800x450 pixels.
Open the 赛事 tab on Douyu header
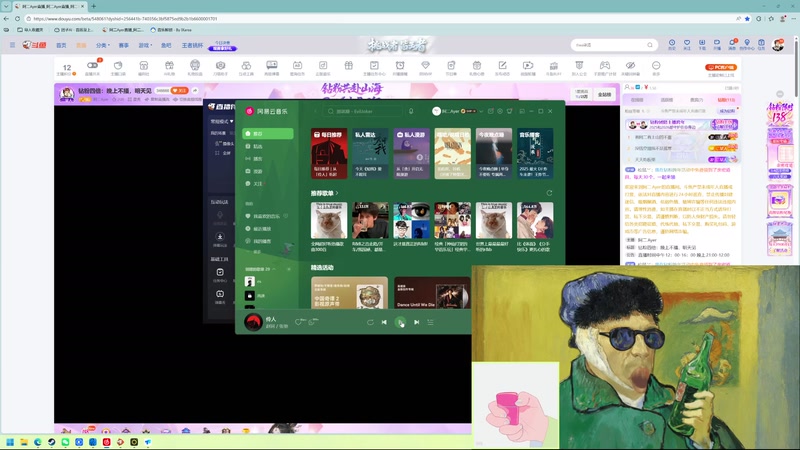pyautogui.click(x=124, y=45)
